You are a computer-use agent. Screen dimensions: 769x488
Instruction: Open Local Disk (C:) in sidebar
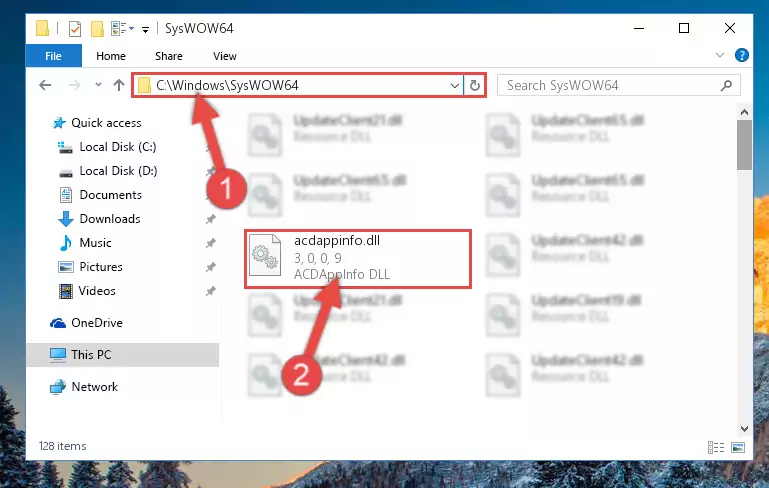point(118,147)
